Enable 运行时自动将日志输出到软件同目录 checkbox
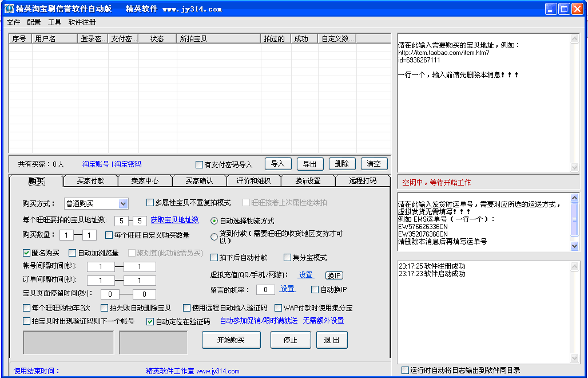The image size is (588, 378). pos(406,371)
